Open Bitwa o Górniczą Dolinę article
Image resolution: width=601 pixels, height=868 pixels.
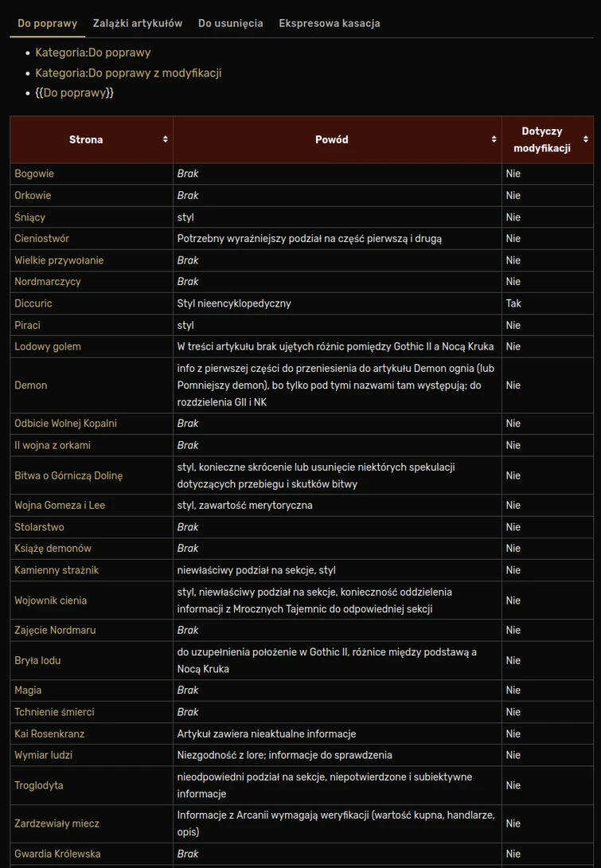[68, 475]
